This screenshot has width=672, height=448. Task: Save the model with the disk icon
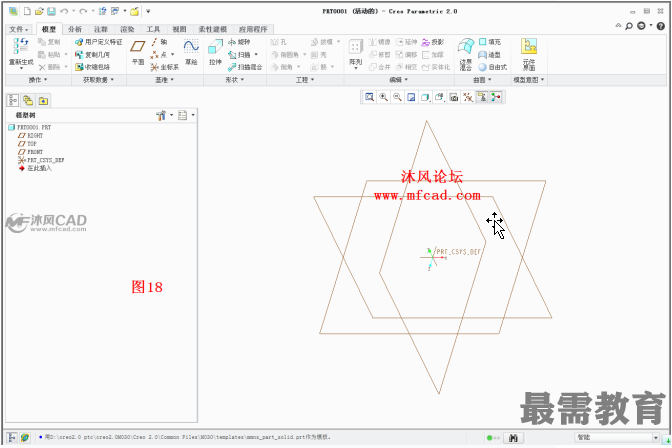(x=51, y=12)
